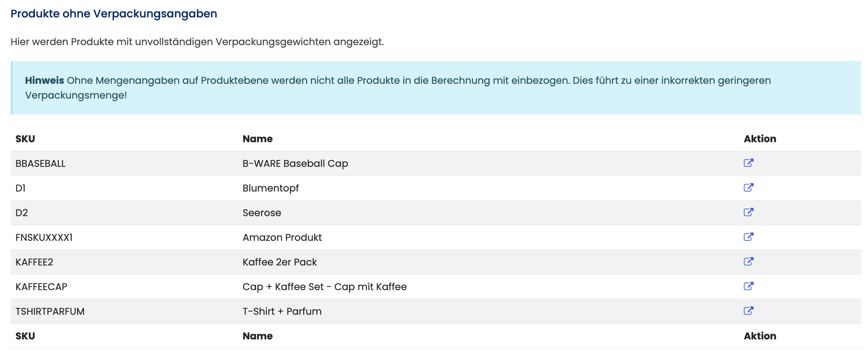
Task: Open external link for BBASEBALL product
Action: tap(748, 163)
